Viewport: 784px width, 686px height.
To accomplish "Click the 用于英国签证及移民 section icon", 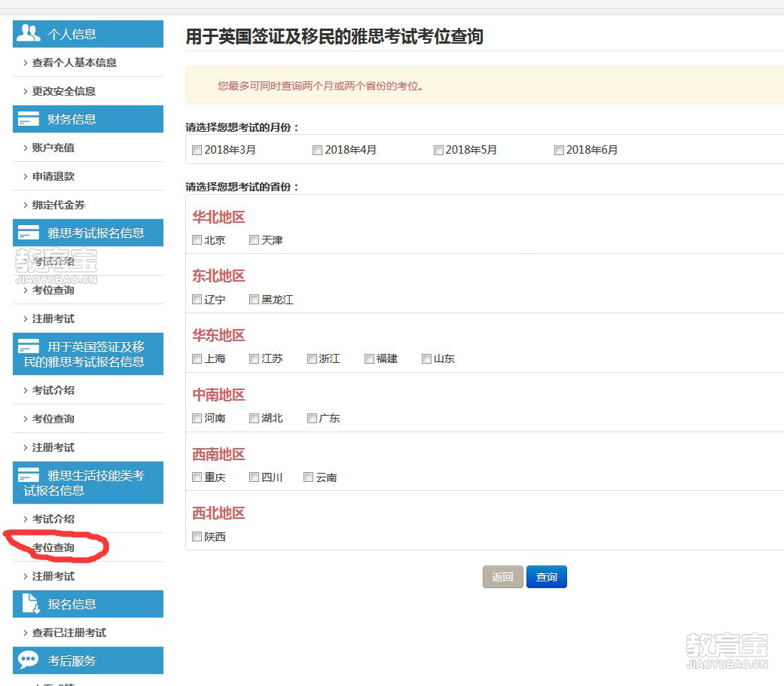I will click(x=29, y=346).
